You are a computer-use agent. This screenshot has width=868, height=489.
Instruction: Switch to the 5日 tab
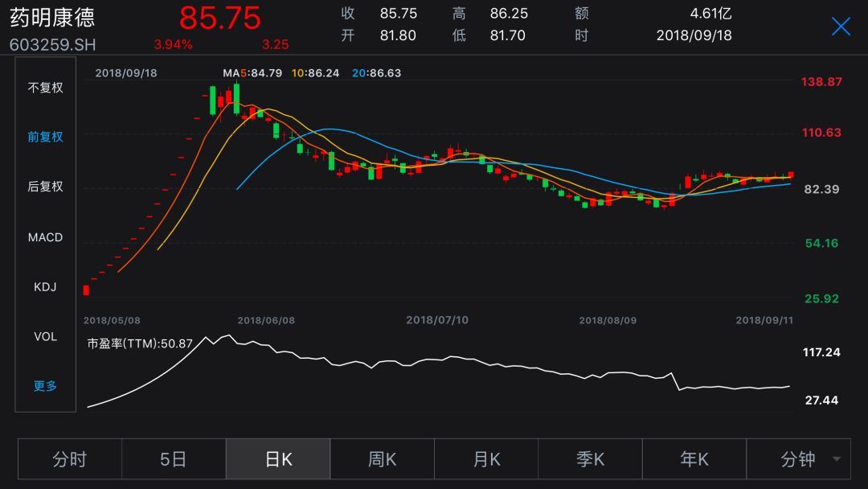click(x=174, y=459)
